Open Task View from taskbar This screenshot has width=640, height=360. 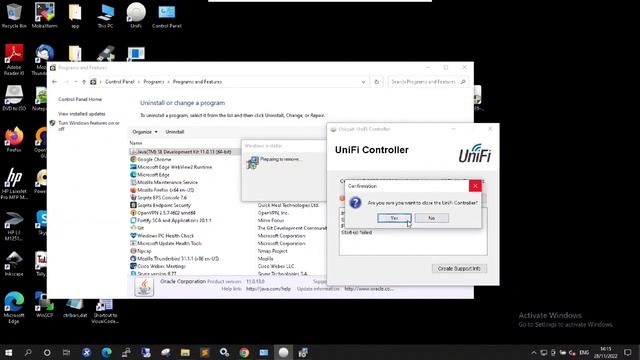pos(67,352)
